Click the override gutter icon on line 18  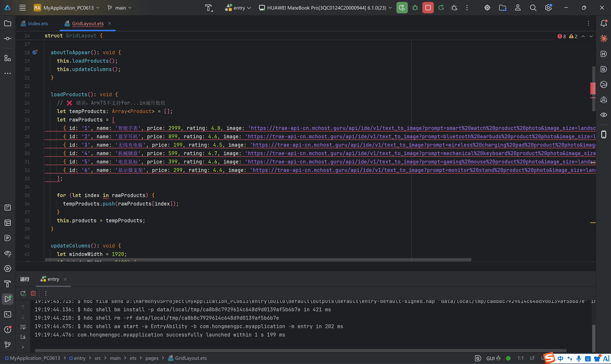tap(35, 52)
